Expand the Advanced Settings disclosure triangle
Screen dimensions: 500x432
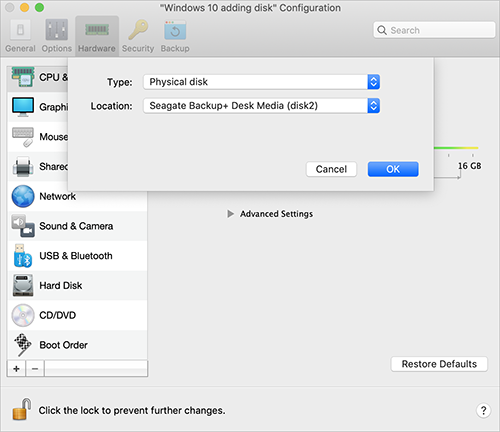coord(230,214)
